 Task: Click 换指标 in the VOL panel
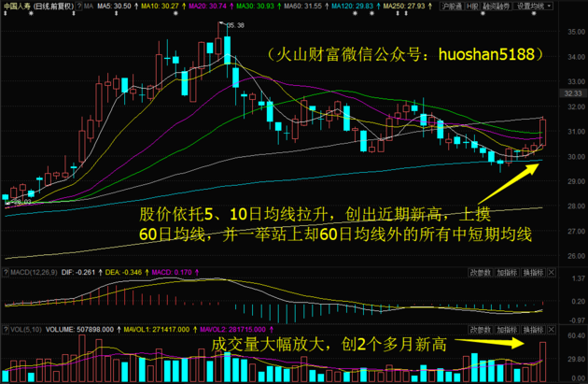[x=535, y=331]
